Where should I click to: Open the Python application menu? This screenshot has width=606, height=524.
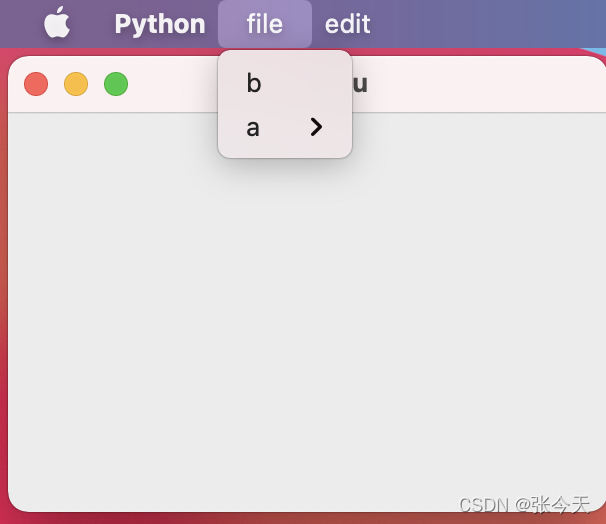[x=160, y=24]
